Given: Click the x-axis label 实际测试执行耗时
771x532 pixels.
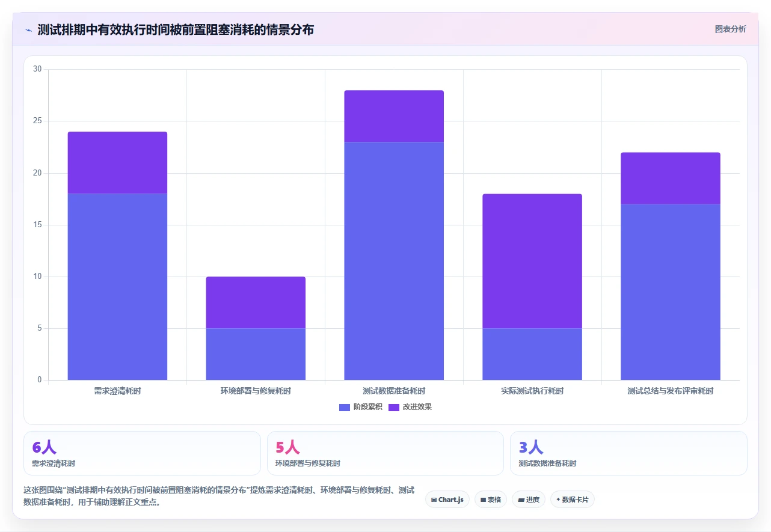Looking at the screenshot, I should tap(532, 391).
